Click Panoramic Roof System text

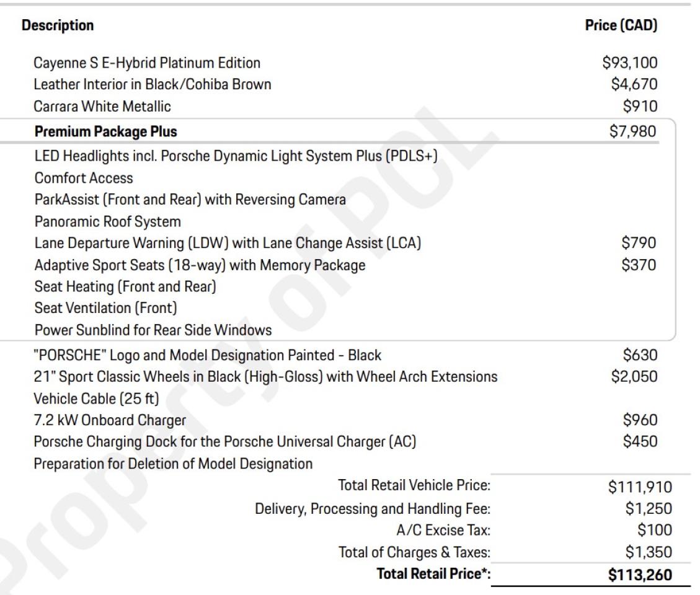click(x=108, y=221)
